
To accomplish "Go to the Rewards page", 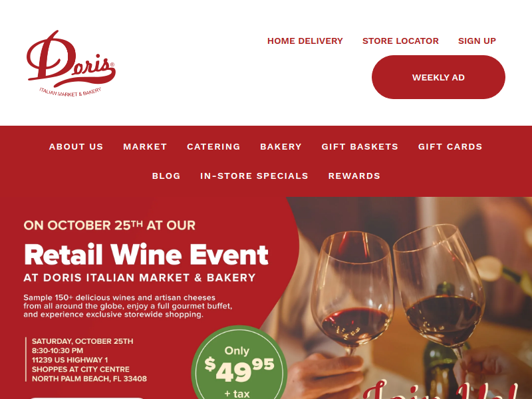I will click(x=354, y=176).
